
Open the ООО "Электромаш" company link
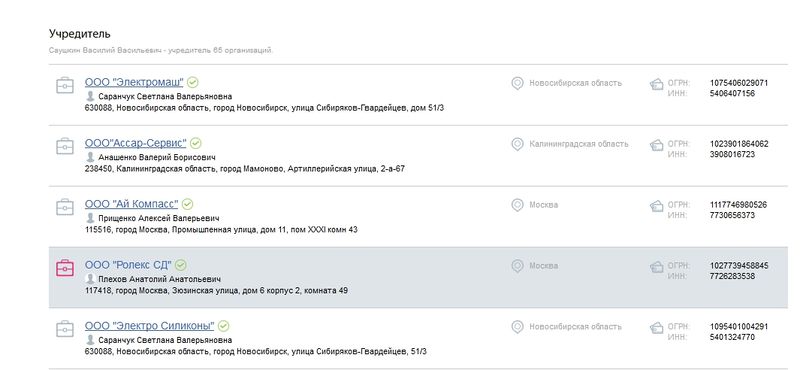134,82
